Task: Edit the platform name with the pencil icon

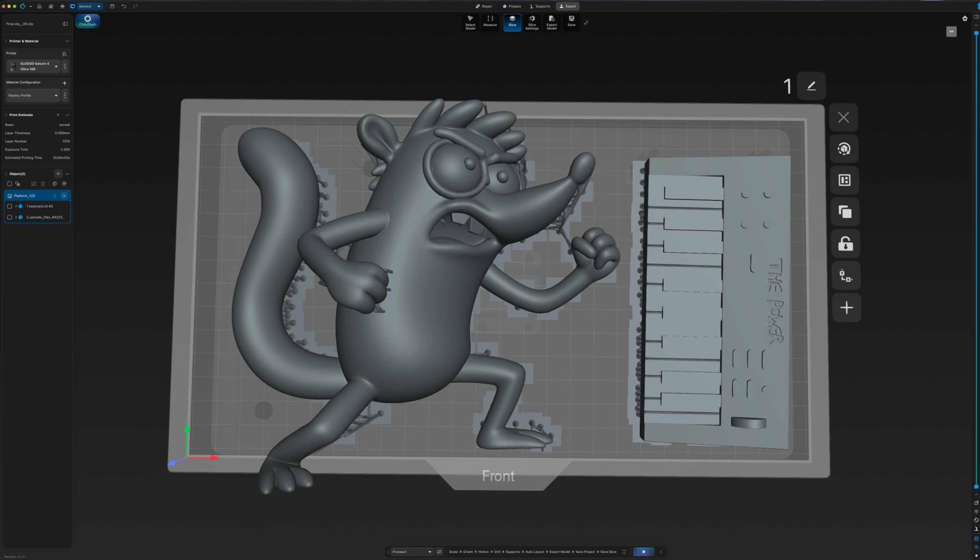Action: (811, 86)
